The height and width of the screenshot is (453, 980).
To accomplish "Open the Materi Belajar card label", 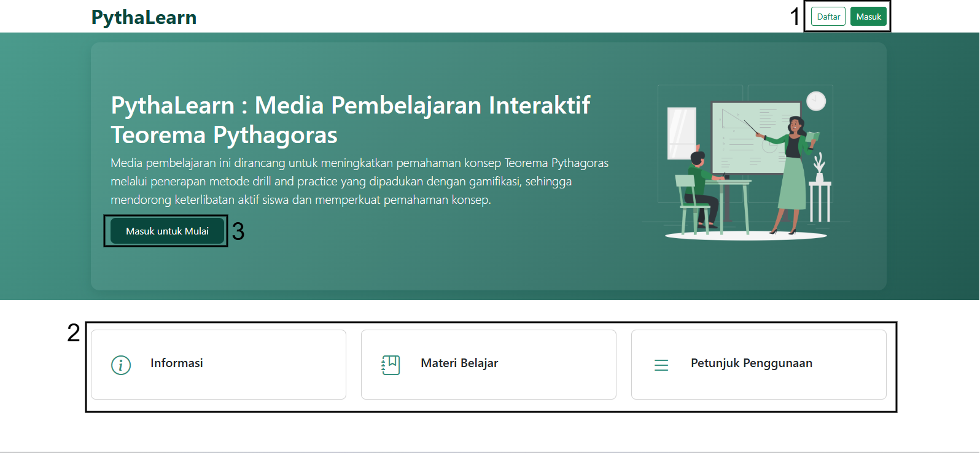I will coord(459,363).
